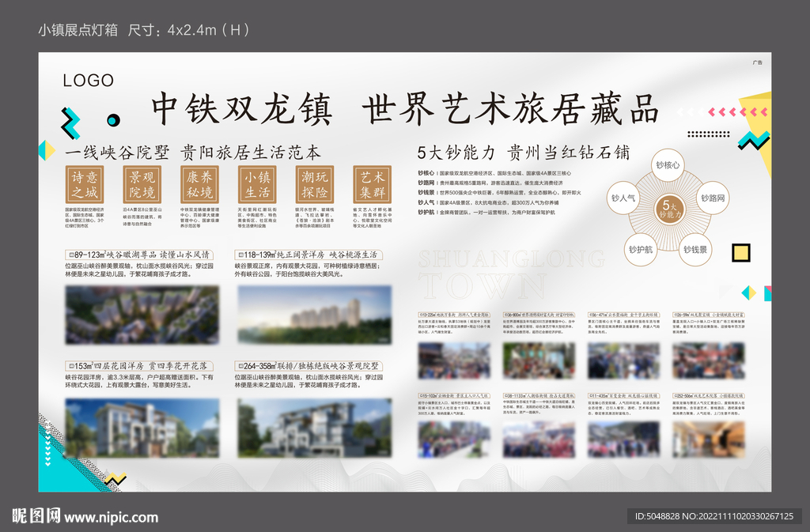Image resolution: width=810 pixels, height=532 pixels.
Task: Click the 钞路网 circle
Action: [x=713, y=198]
